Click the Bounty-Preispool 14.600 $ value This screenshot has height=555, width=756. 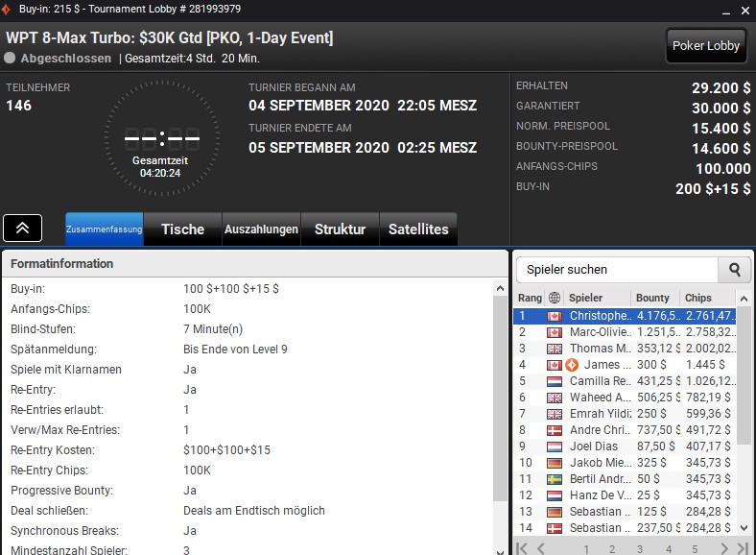(721, 149)
